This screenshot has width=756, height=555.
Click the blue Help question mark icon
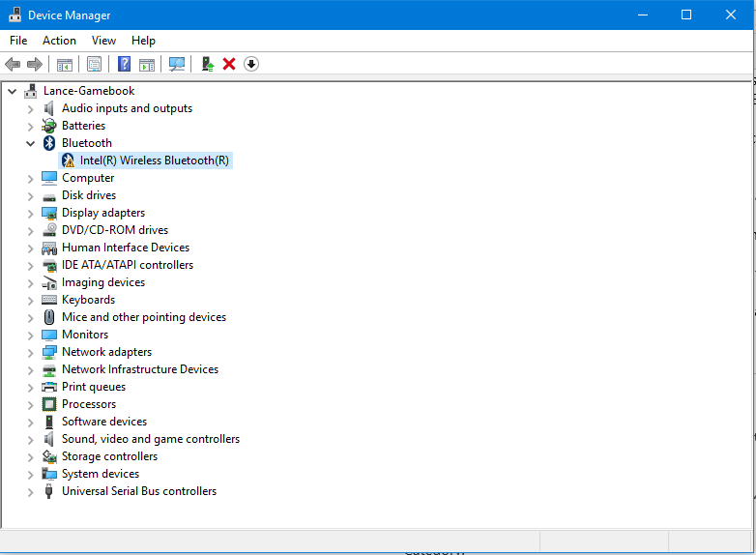pos(125,64)
